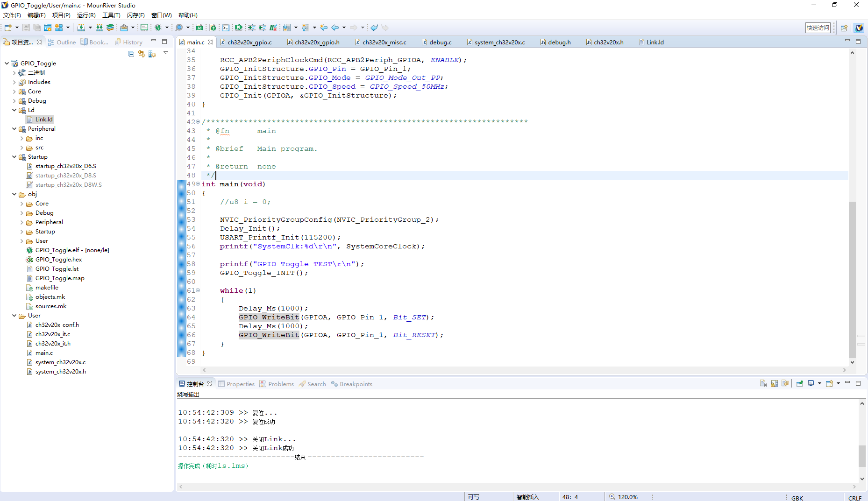Image resolution: width=868 pixels, height=501 pixels.
Task: Toggle pin console button
Action: (x=799, y=383)
